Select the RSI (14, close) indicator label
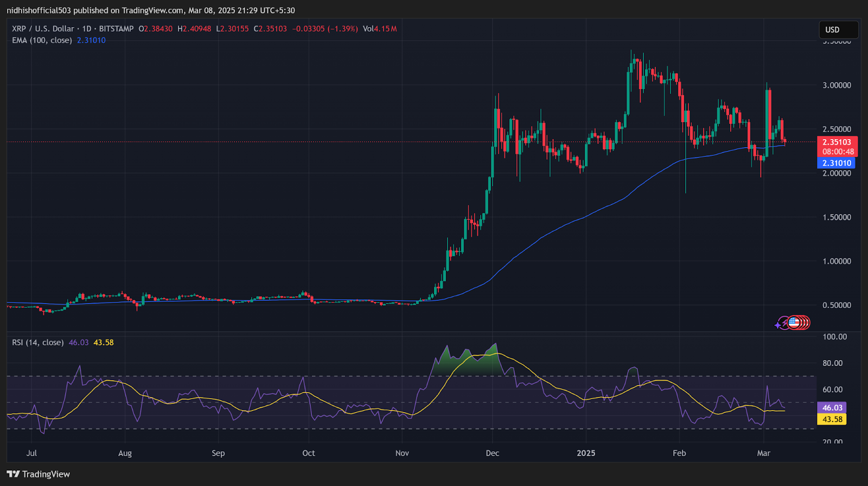This screenshot has width=868, height=486. 37,343
